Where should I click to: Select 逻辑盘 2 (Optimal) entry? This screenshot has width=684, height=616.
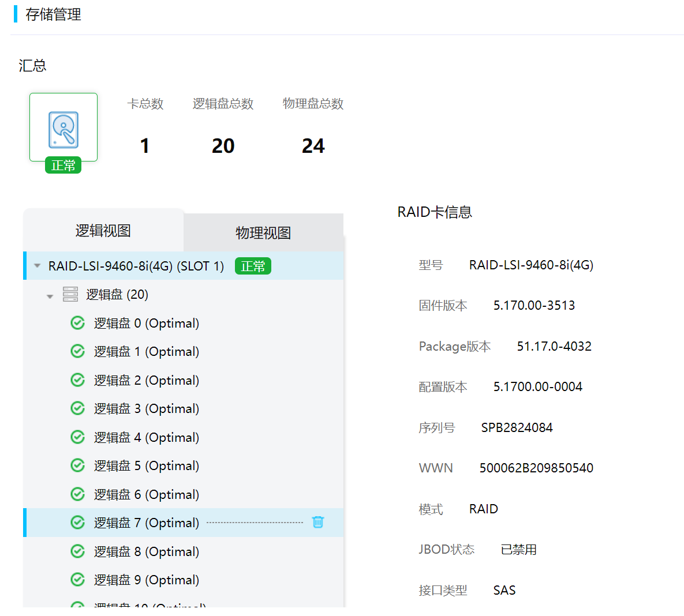pos(147,381)
